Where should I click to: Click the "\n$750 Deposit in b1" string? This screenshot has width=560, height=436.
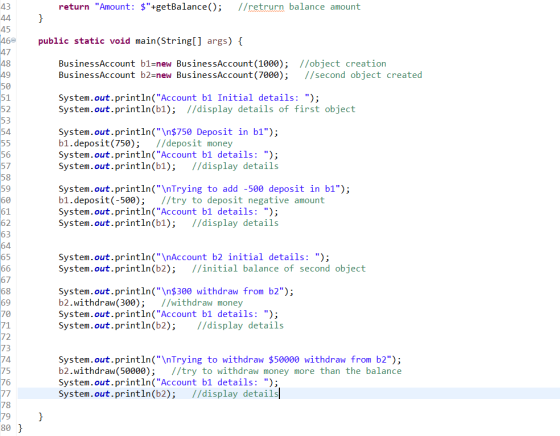(x=212, y=132)
